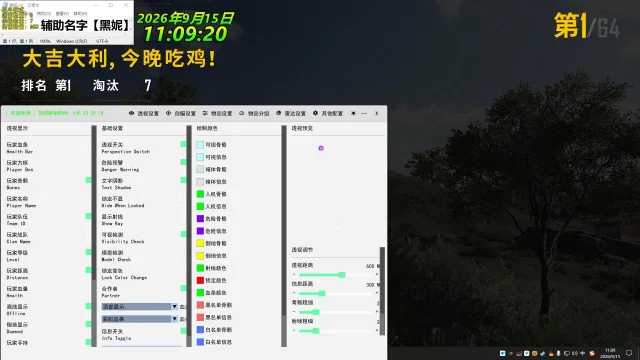The height and width of the screenshot is (360, 640).
Task: Click the 透视显示 column scrollbar
Action: pyautogui.click(x=94, y=236)
